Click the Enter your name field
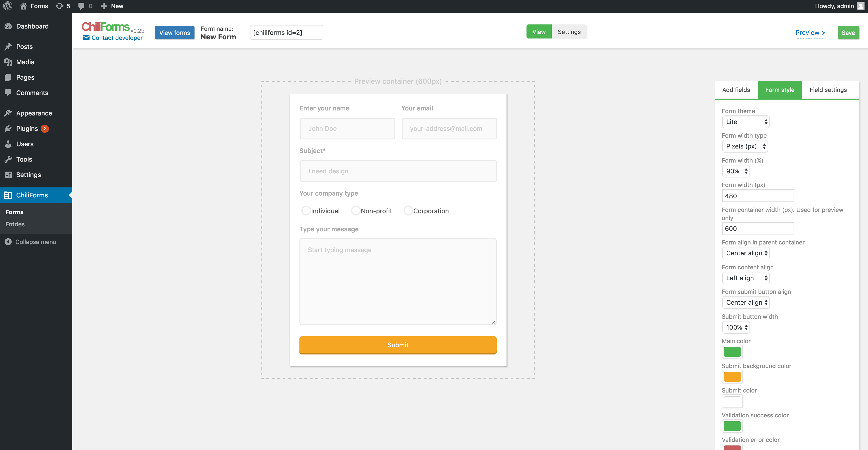The image size is (868, 450). click(347, 129)
